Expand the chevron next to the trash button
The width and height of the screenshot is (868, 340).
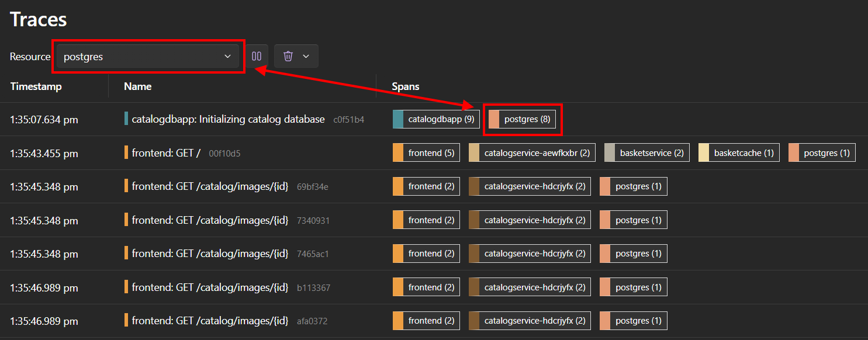[306, 56]
